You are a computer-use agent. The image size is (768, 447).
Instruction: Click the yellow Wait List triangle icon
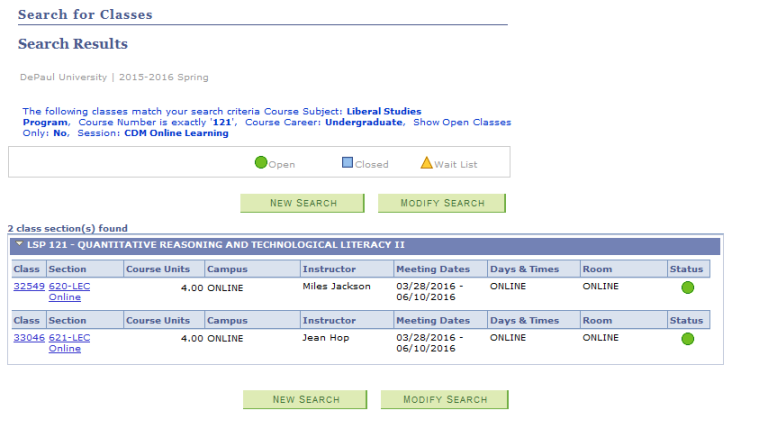coord(426,163)
